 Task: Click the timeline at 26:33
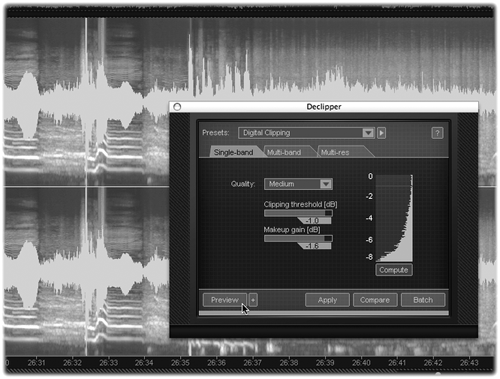(108, 363)
